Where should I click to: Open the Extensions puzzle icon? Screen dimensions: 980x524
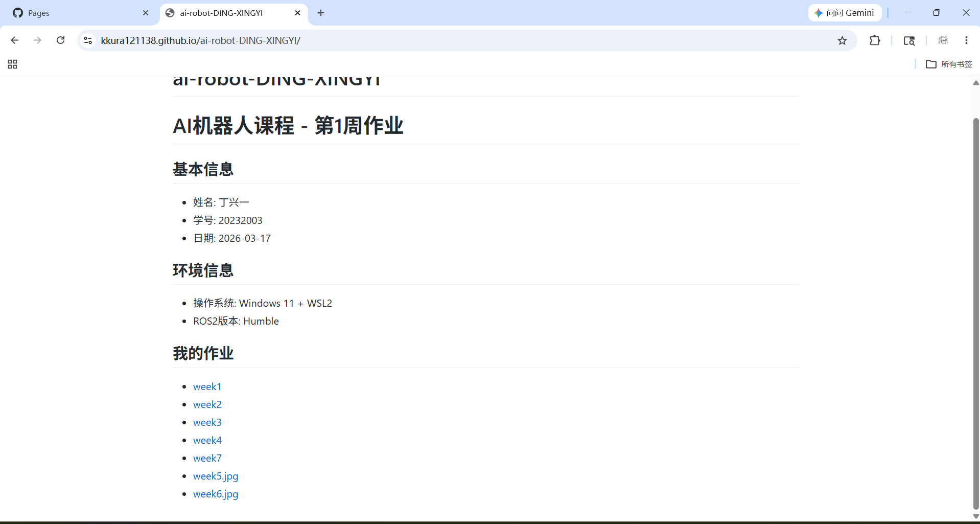pyautogui.click(x=875, y=40)
